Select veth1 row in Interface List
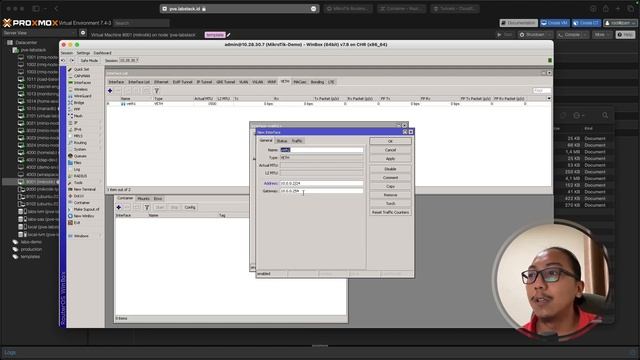 pos(327,104)
